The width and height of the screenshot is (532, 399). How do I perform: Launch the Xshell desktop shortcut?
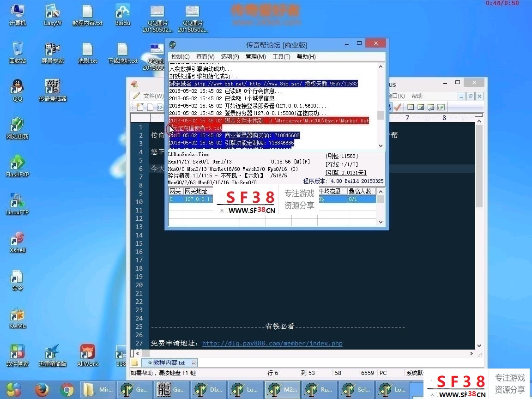pos(17,242)
